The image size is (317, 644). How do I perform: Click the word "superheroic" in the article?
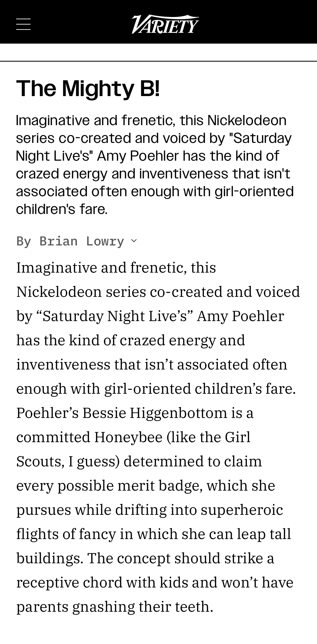click(x=242, y=510)
